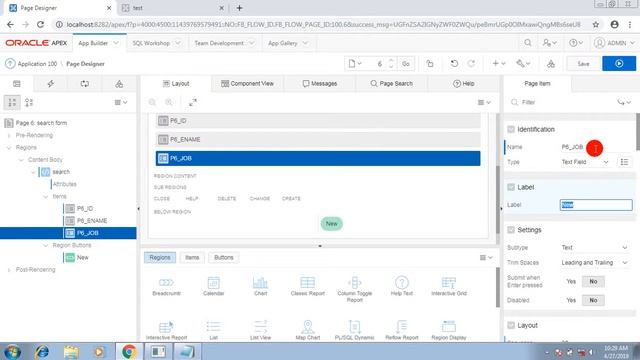Open SQL Workshop menu
The height and width of the screenshot is (360, 640).
(156, 43)
